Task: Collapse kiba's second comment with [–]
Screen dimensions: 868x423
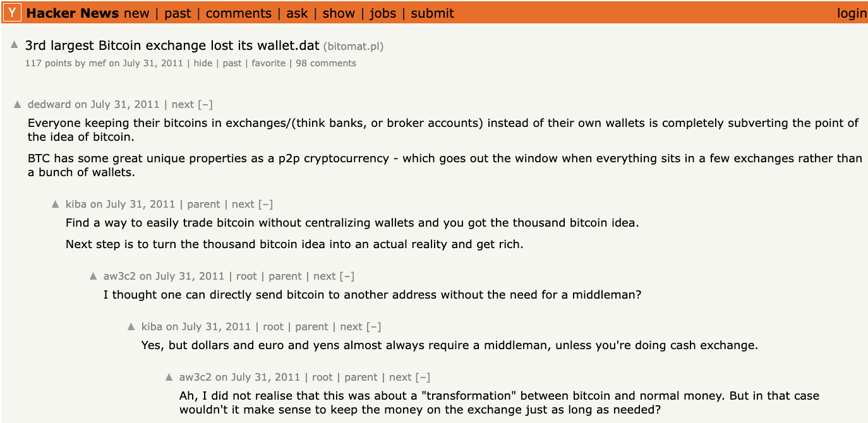Action: (374, 327)
